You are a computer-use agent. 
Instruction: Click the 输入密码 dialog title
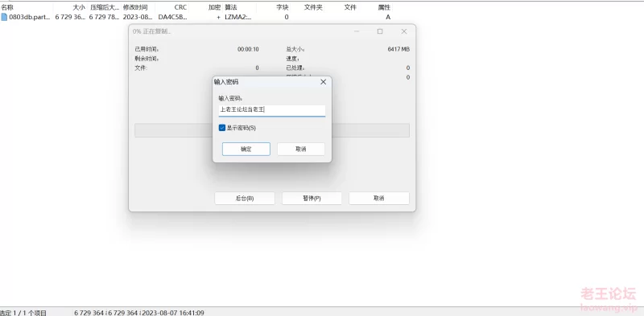[226, 82]
